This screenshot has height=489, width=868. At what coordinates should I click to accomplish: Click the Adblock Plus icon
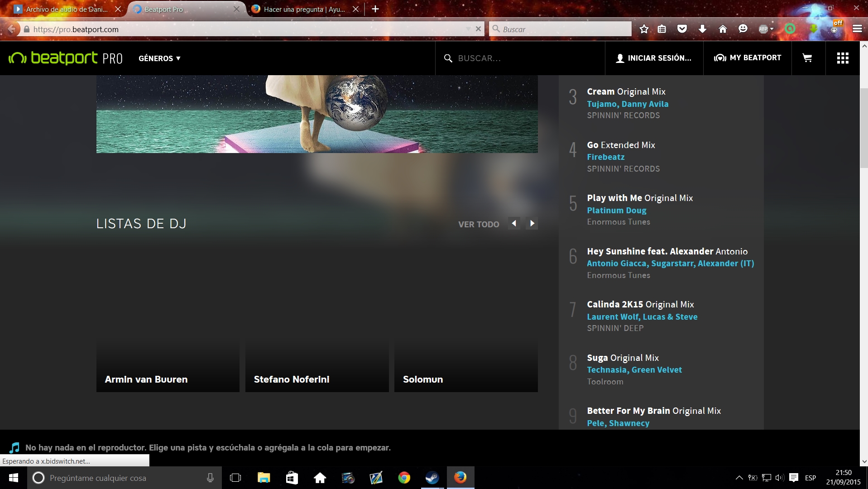[x=763, y=29]
